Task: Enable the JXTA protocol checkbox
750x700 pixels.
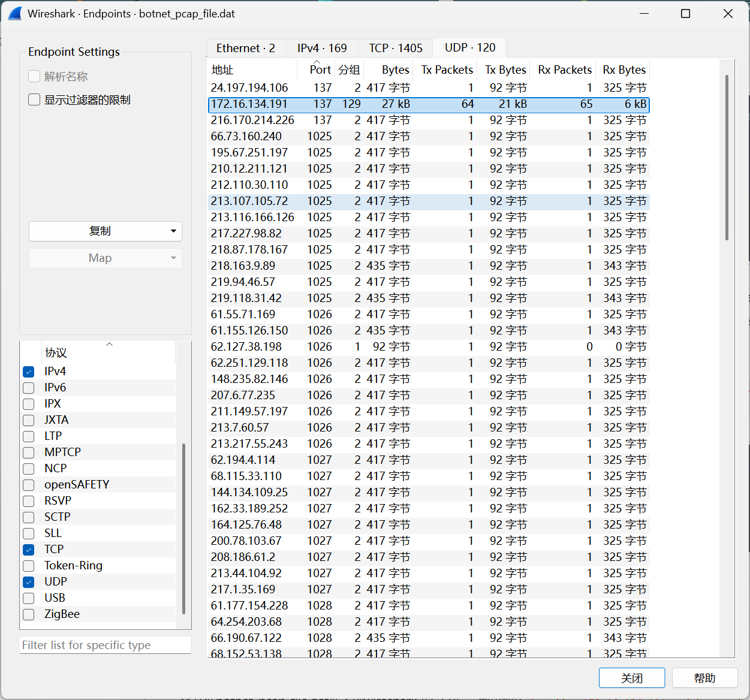Action: point(29,420)
